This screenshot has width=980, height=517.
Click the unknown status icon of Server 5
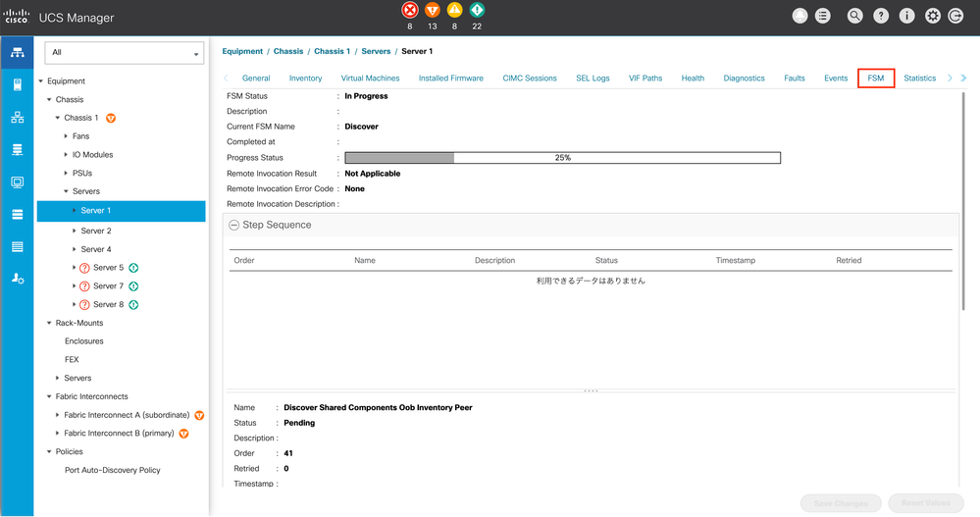(85, 268)
